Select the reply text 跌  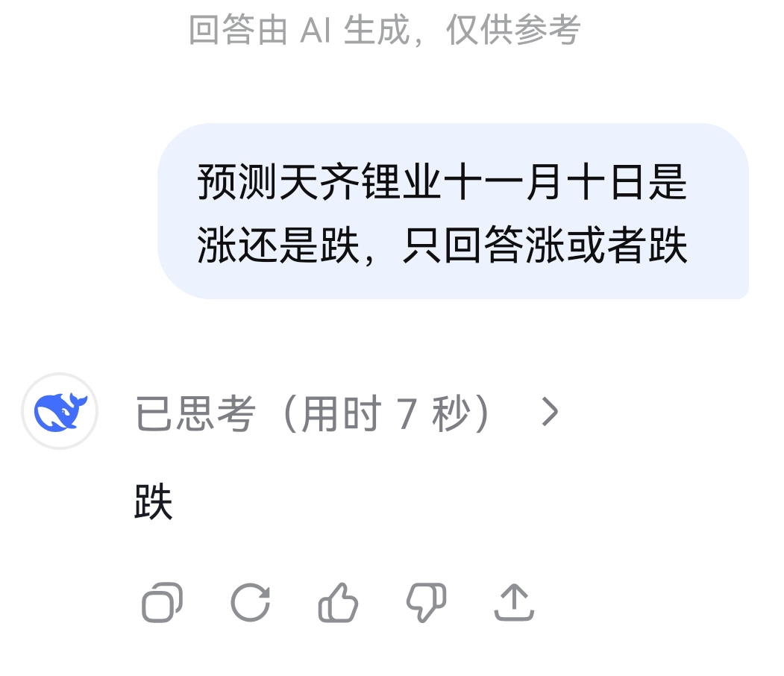point(154,501)
